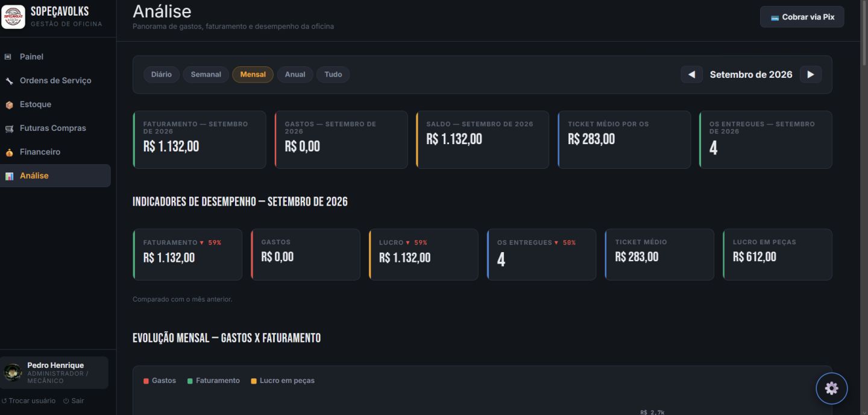This screenshot has height=415, width=868.
Task: Click the SopeçaVolks logo in the sidebar
Action: [13, 17]
